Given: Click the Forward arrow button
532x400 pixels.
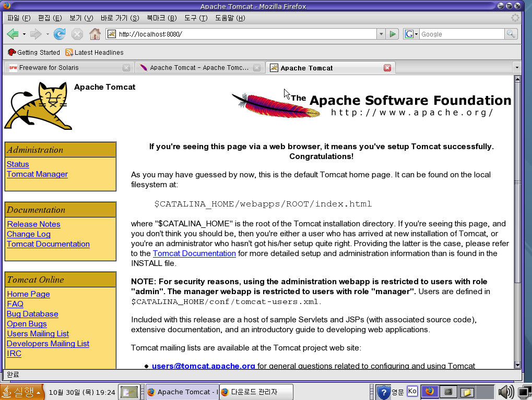Looking at the screenshot, I should coord(36,34).
